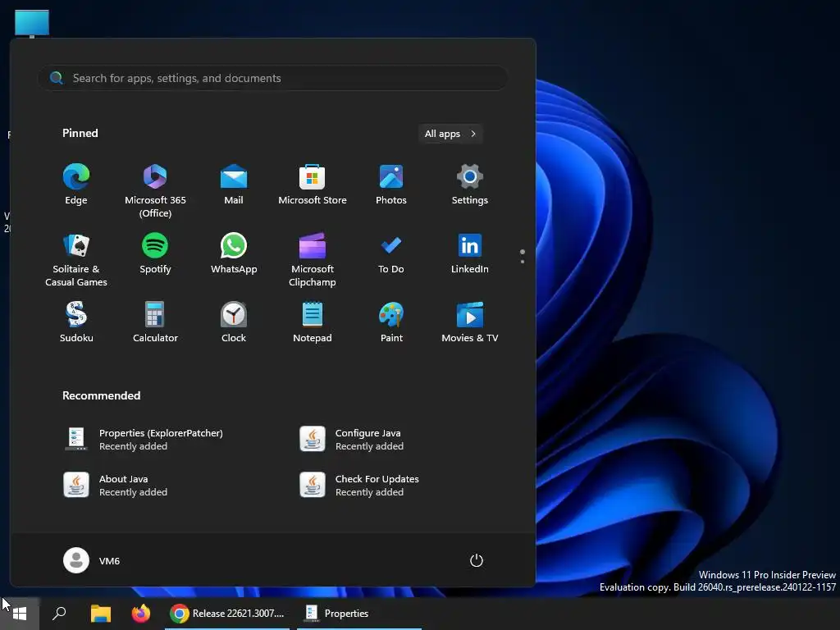Launch Microsoft 365 (Office)
Screen dimensions: 840x630
pyautogui.click(x=155, y=190)
